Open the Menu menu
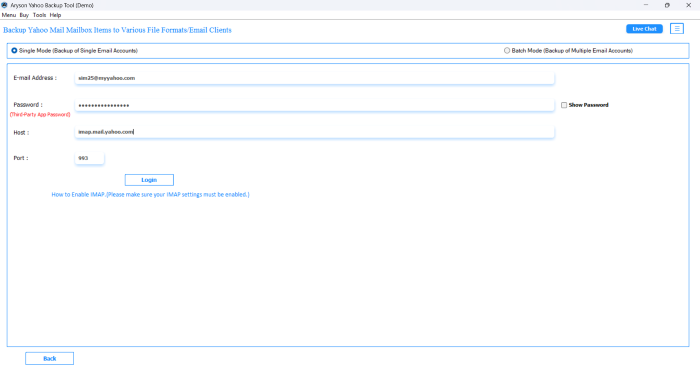Viewport: 700px width, 368px height. [9, 15]
